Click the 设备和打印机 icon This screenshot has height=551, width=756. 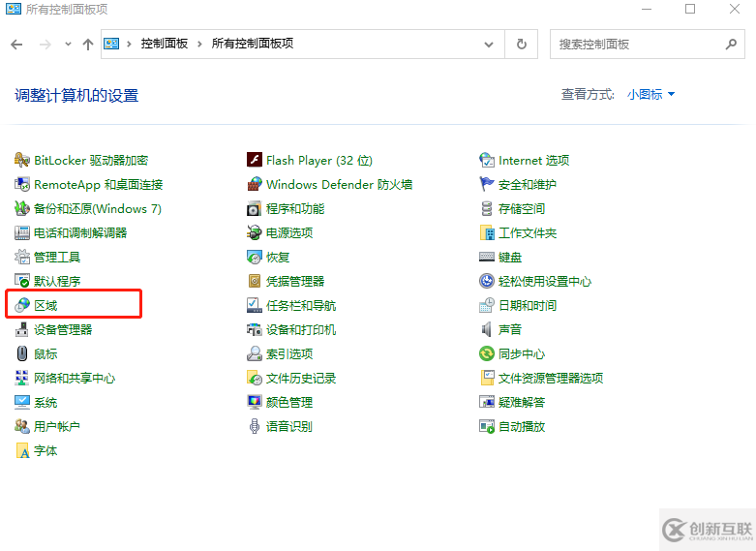[x=254, y=329]
